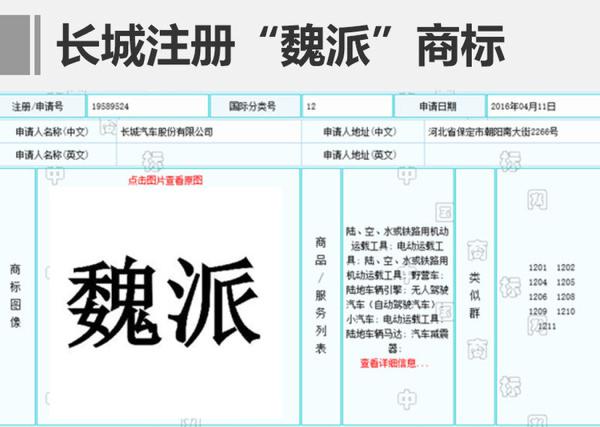Select the address 河北省保定市朝阳南大街2266号

point(493,132)
